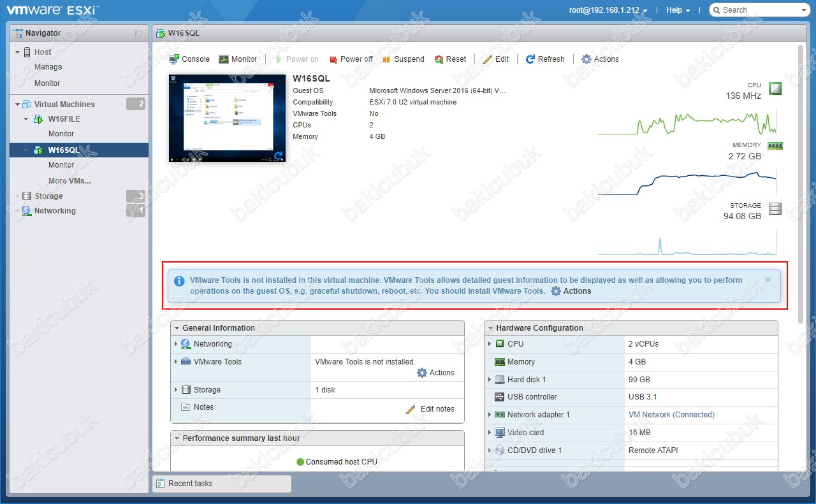Image resolution: width=816 pixels, height=504 pixels.
Task: Dismiss the VMware Tools warning banner
Action: pos(768,280)
